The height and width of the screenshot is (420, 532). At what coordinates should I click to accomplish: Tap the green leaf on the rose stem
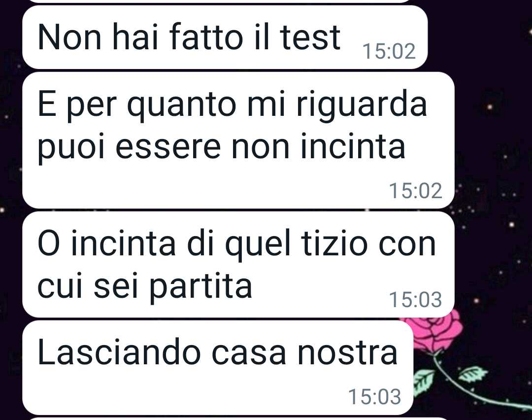click(424, 381)
